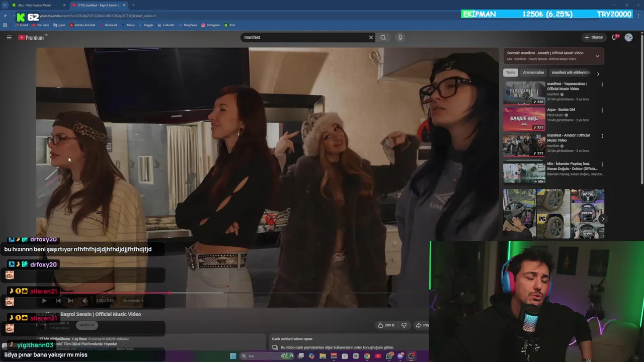Go back with browser back arrow
The image size is (644, 362).
pos(5,16)
